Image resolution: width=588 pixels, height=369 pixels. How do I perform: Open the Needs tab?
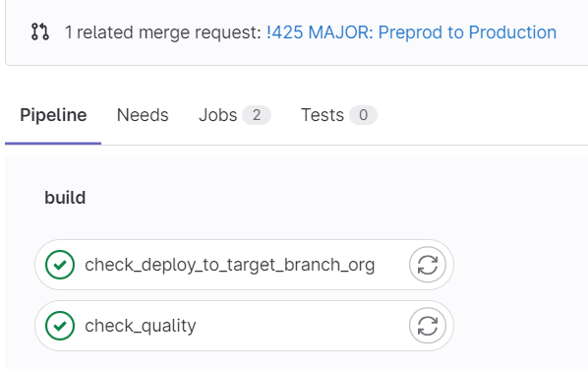pos(143,115)
